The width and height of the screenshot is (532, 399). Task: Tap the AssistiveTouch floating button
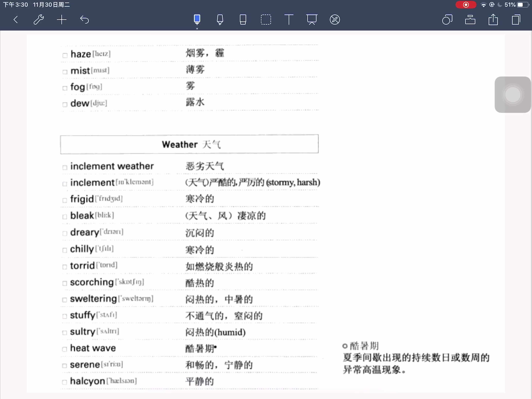(x=513, y=95)
